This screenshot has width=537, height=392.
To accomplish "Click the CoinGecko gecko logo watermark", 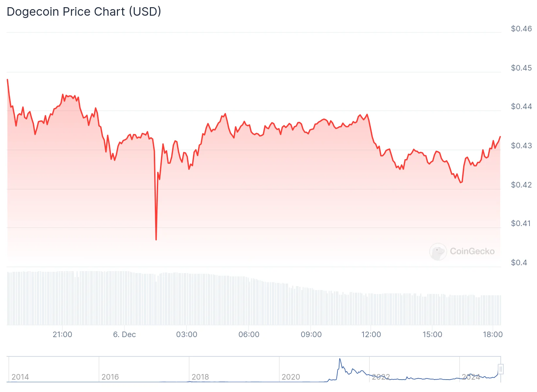I will [438, 252].
